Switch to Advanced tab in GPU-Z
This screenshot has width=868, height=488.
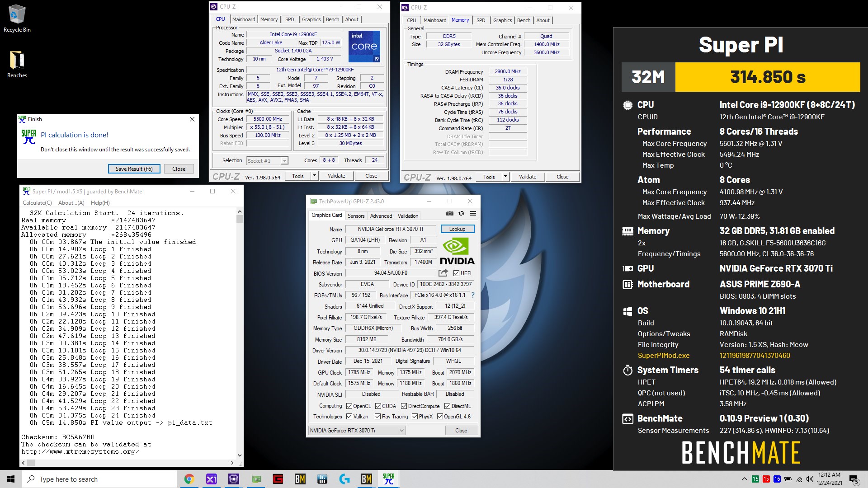381,216
